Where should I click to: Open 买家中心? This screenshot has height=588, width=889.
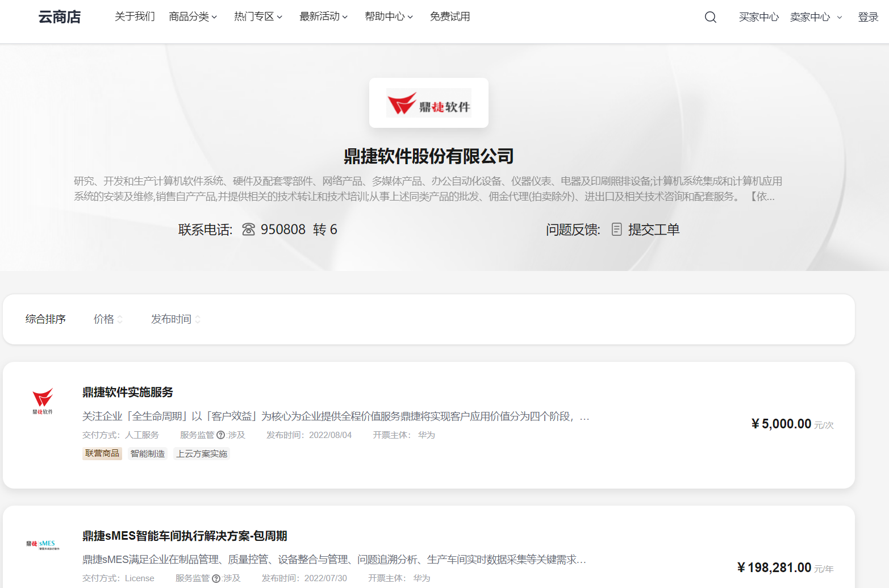(759, 17)
